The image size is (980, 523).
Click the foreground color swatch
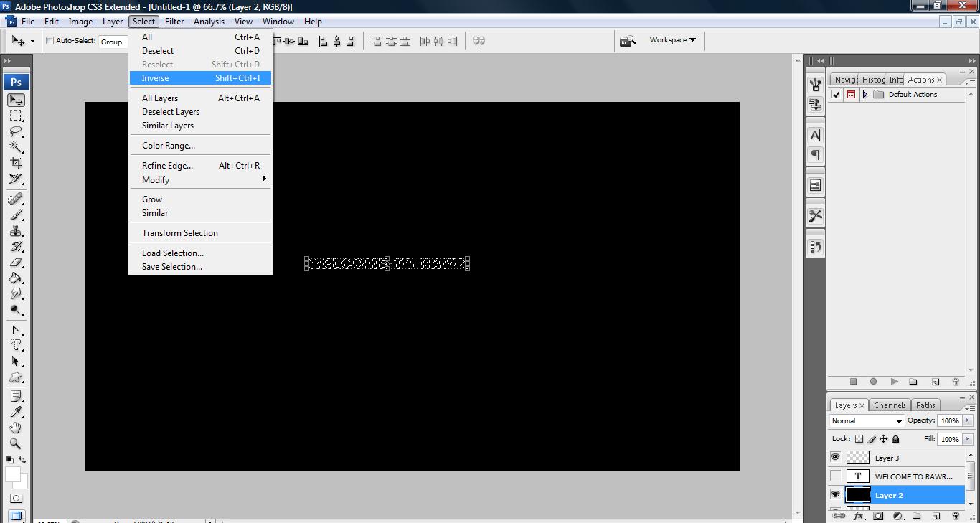tap(12, 474)
